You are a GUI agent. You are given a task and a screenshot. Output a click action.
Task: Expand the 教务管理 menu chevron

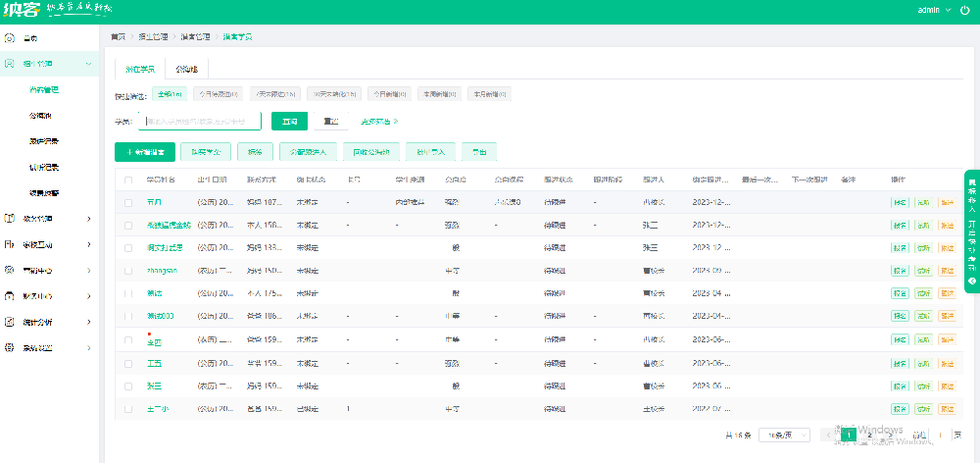click(x=89, y=219)
